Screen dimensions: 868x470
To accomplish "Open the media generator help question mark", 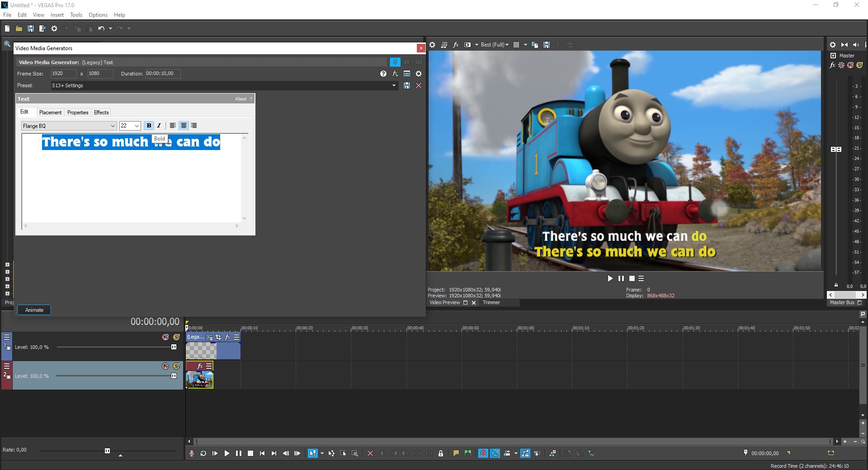I will tap(383, 74).
